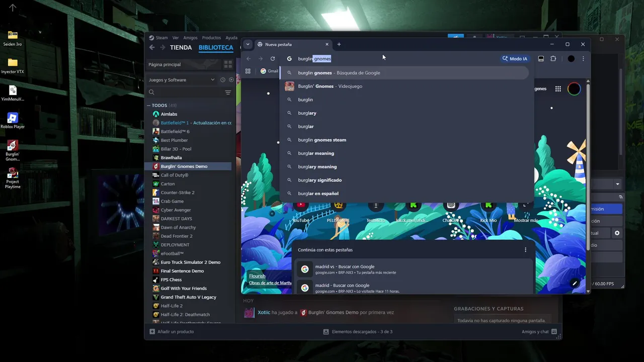Open Steam Amigos y chat
644x362 pixels.
[539, 332]
